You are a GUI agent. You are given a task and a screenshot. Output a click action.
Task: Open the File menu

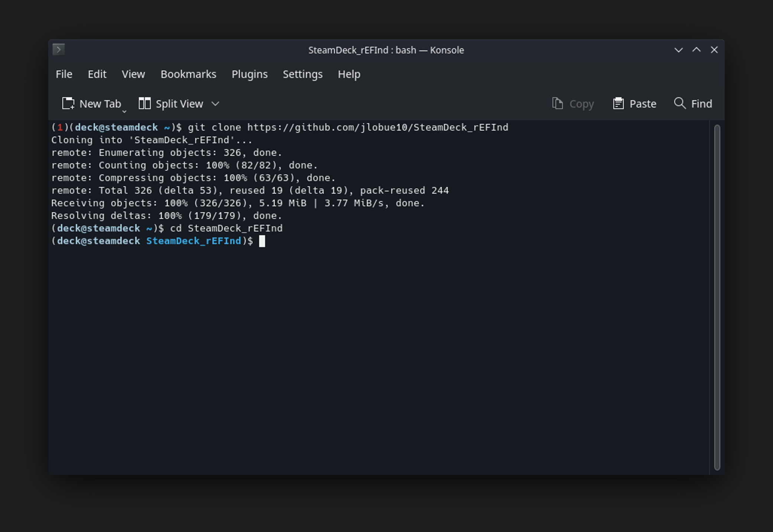[64, 74]
